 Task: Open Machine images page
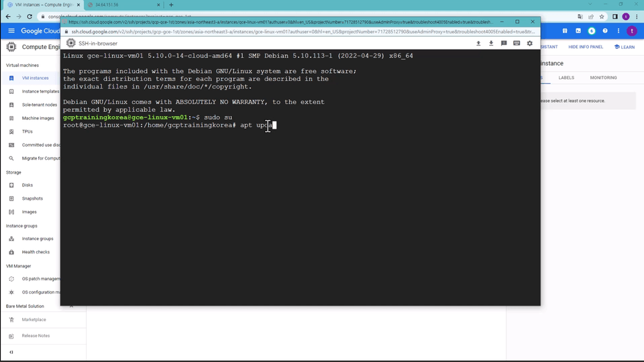38,118
